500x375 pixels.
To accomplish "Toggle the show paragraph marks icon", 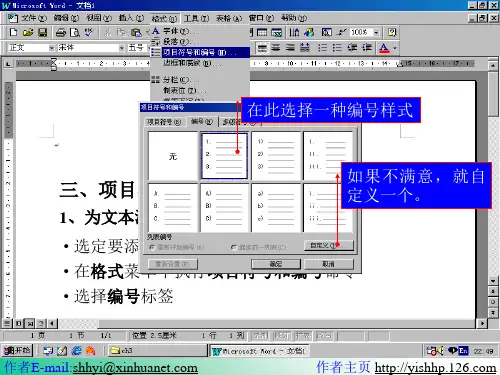I will click(341, 32).
